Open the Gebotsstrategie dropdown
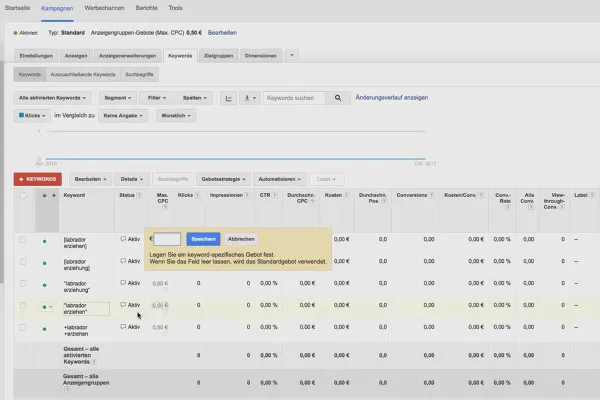 [x=223, y=179]
